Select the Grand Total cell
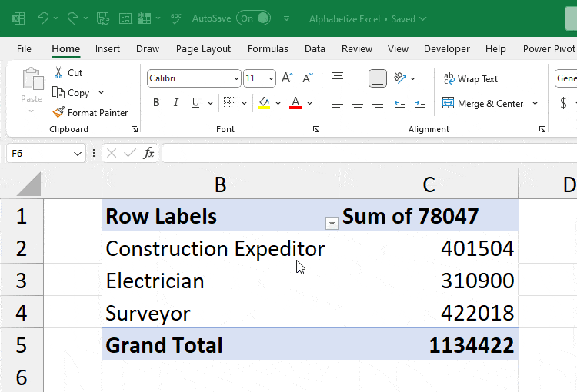 pyautogui.click(x=220, y=344)
